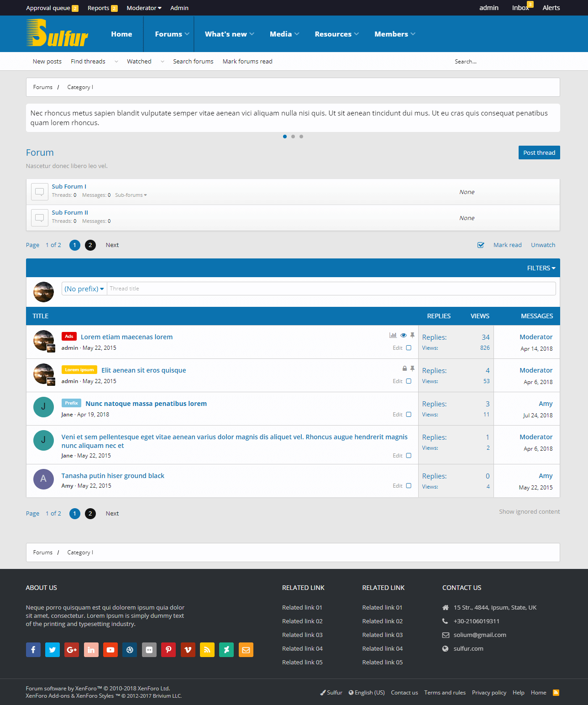Tick the checkbox for Lorem etiam maecenas thread

pos(409,348)
